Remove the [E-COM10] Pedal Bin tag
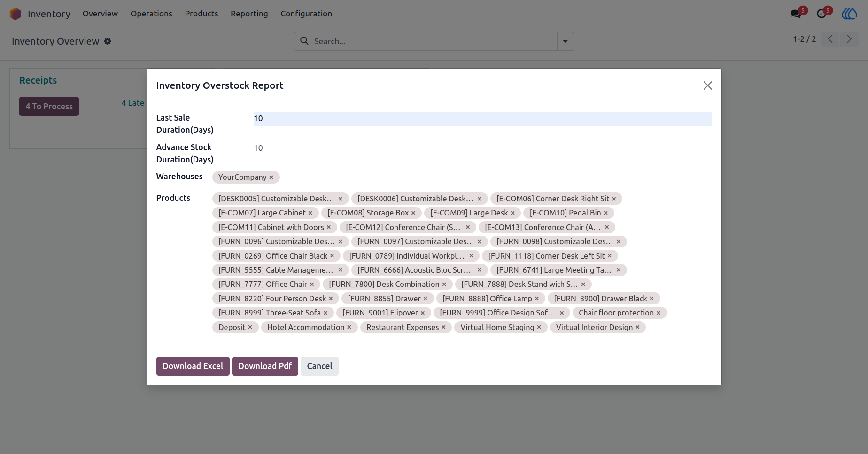This screenshot has height=454, width=868. point(606,213)
